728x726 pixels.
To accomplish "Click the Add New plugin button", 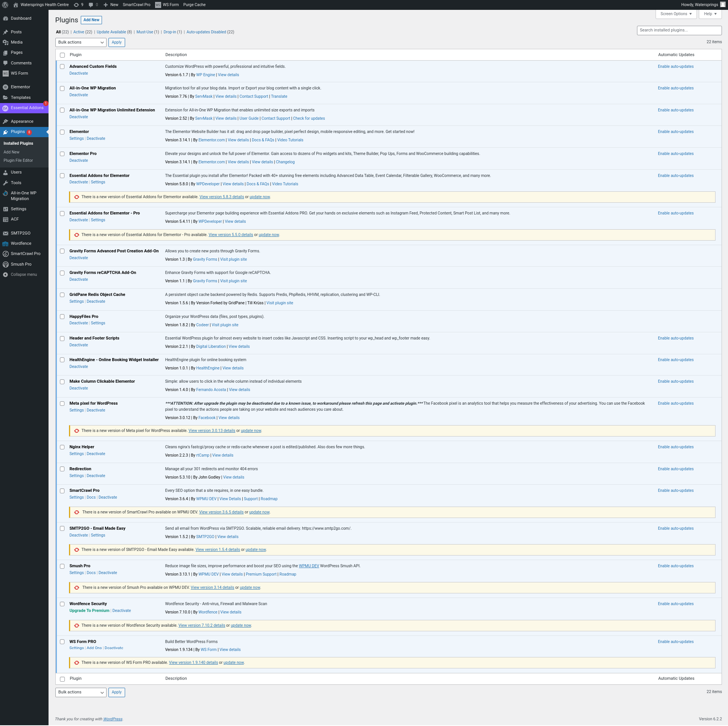I will click(x=91, y=20).
